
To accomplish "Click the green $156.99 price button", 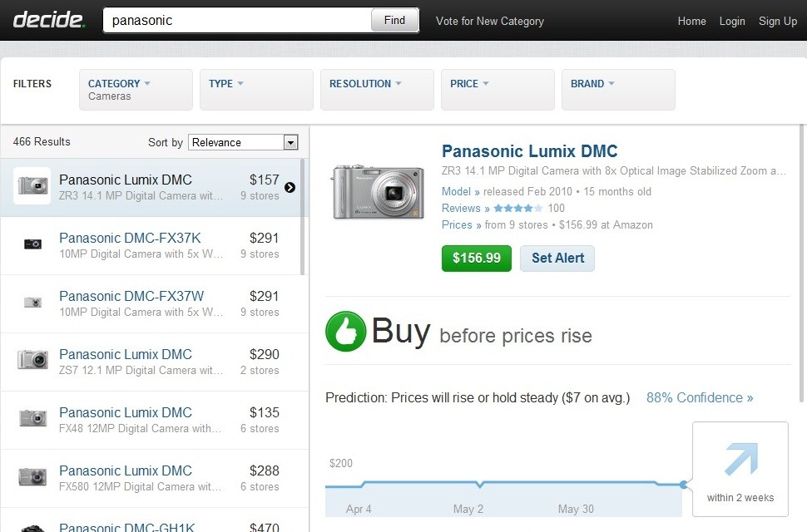I will pyautogui.click(x=477, y=258).
